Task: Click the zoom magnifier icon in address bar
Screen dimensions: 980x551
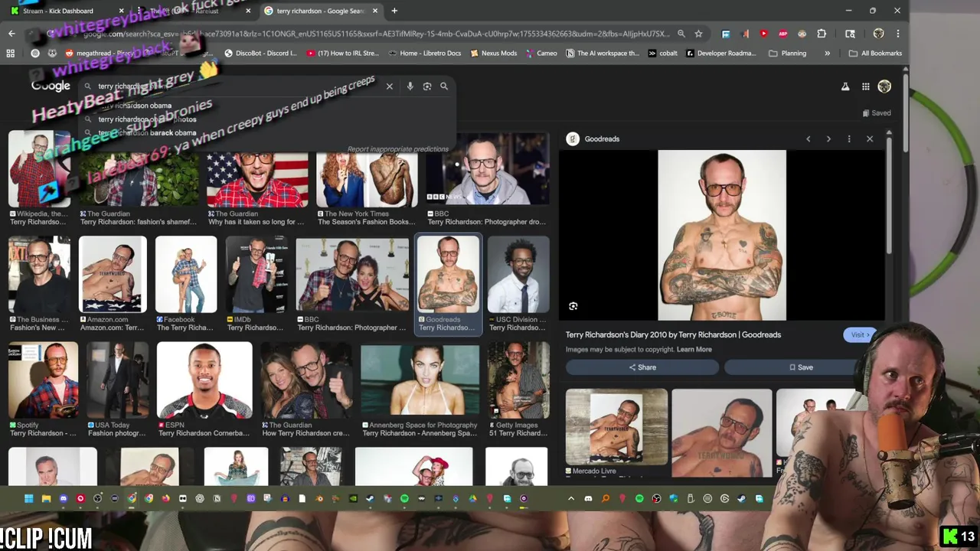Action: point(681,34)
